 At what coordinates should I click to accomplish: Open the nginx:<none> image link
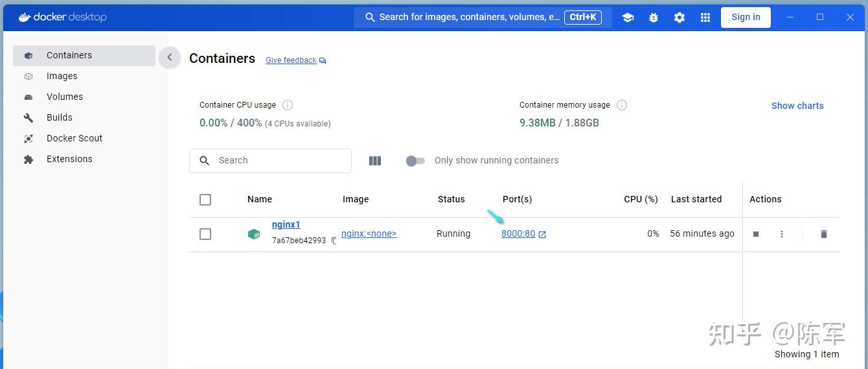tap(369, 234)
